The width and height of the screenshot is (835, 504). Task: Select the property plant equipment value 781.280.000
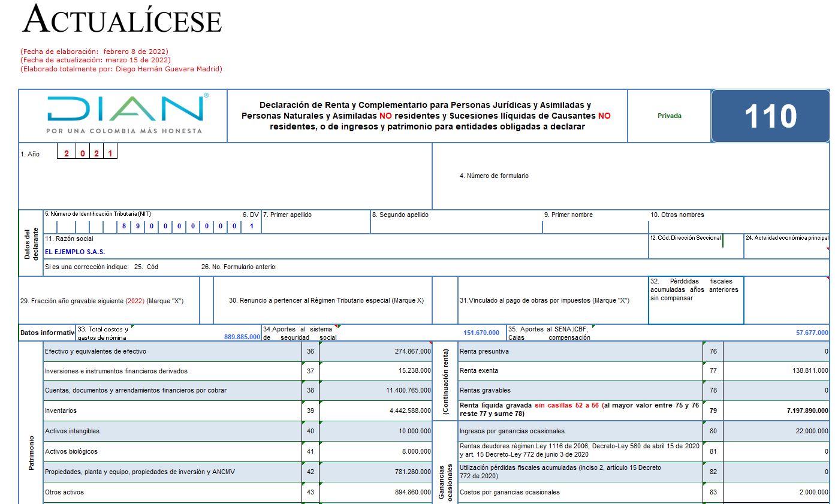click(375, 472)
